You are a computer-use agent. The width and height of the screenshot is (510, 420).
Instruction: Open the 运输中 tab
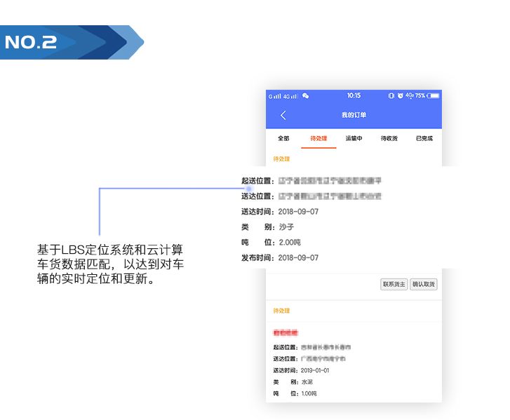(x=354, y=139)
